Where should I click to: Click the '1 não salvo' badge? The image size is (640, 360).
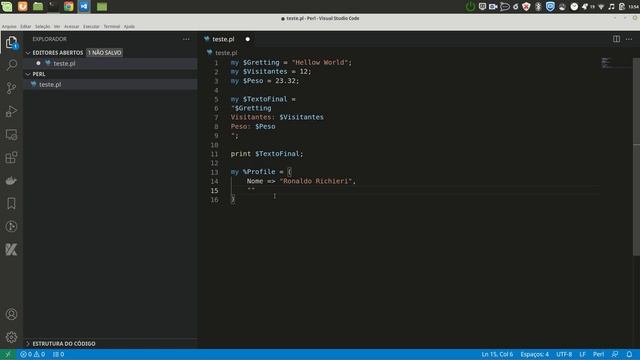(x=104, y=53)
